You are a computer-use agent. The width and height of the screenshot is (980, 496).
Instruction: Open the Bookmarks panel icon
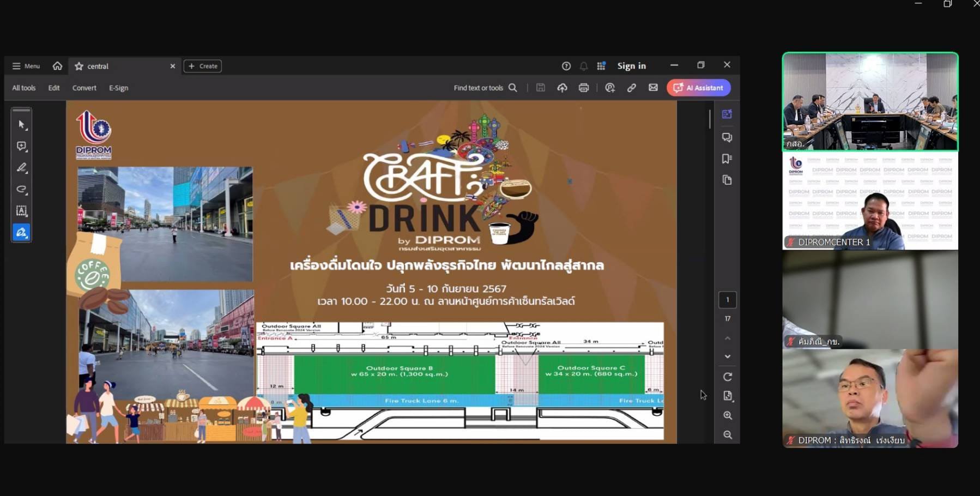click(x=727, y=159)
